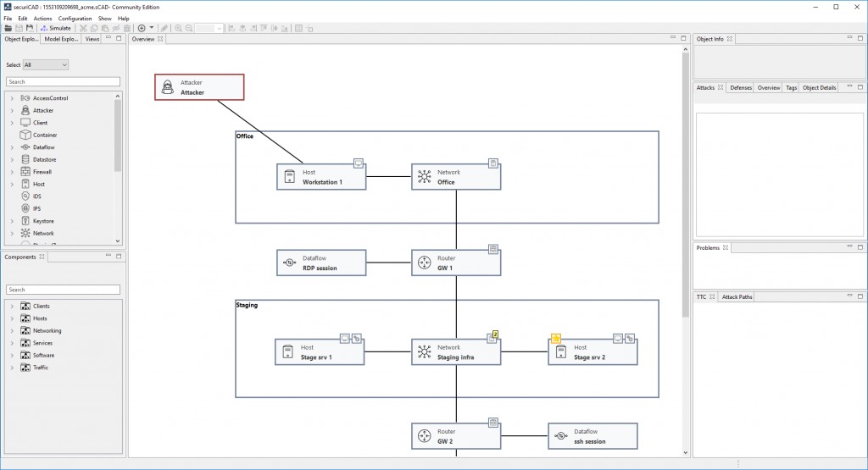This screenshot has width=868, height=470.
Task: Open the arrow dropdown next to add object
Action: [151, 28]
